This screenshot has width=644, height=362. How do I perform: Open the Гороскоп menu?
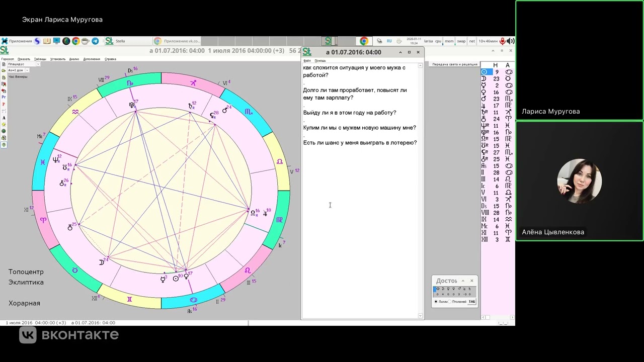[8, 59]
